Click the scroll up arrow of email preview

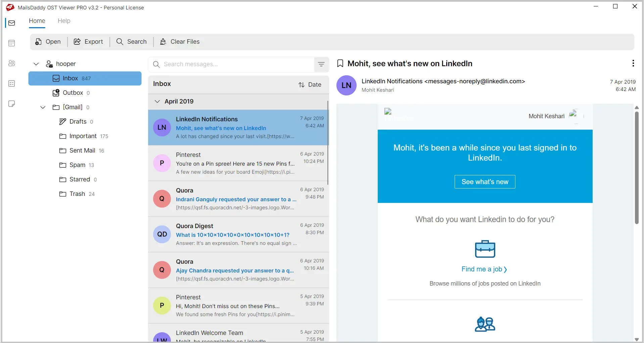pyautogui.click(x=636, y=108)
